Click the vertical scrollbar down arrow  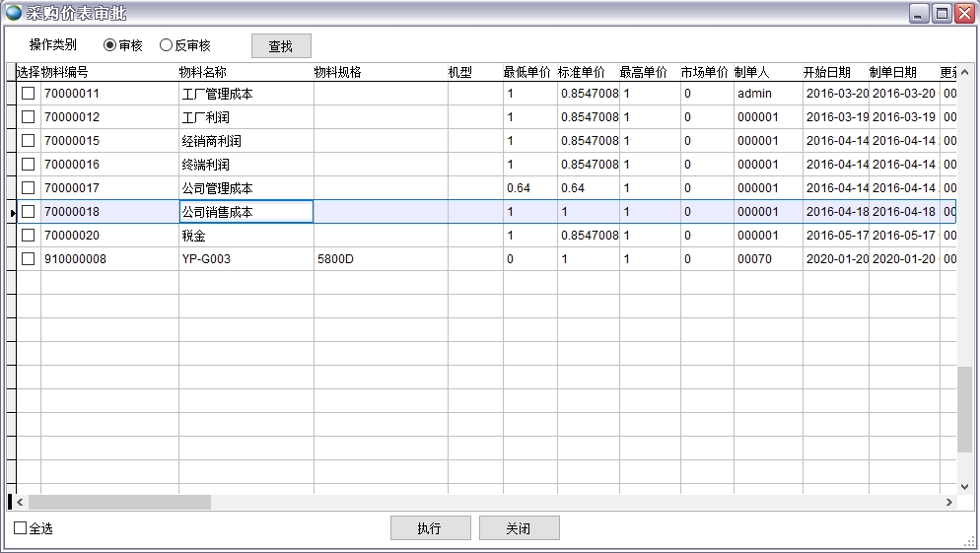965,486
